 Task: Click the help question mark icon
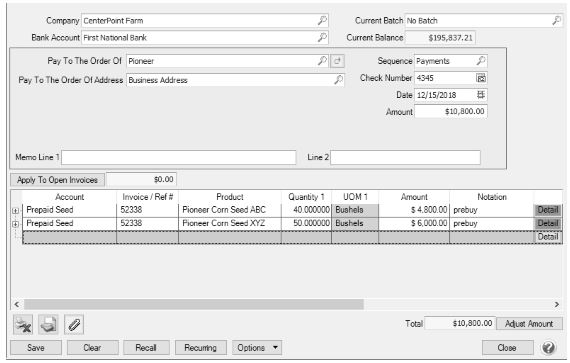548,348
